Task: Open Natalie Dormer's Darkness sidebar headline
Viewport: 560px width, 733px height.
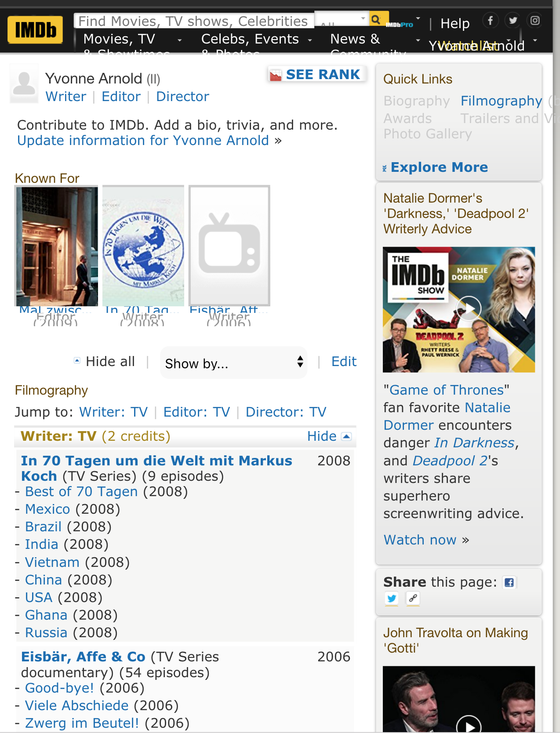Action: pyautogui.click(x=456, y=214)
